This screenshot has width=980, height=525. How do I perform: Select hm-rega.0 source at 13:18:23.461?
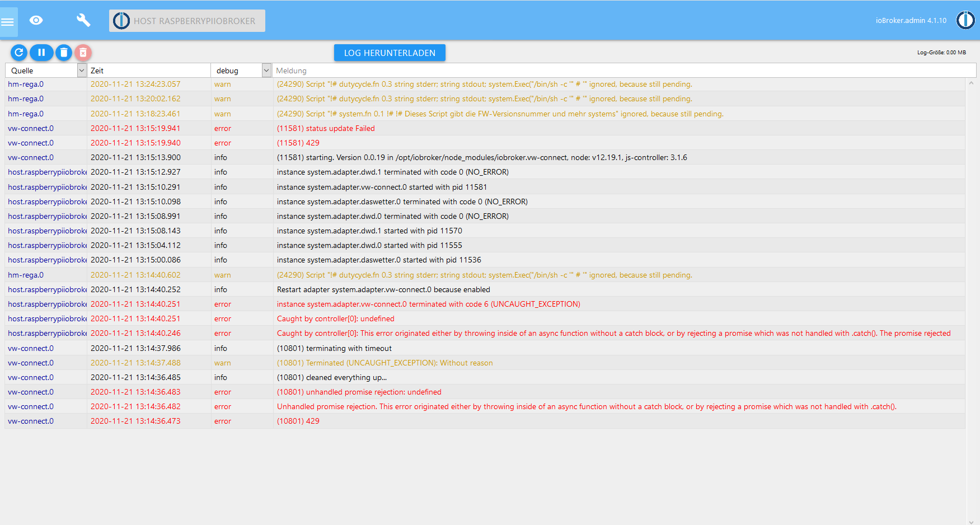[26, 114]
